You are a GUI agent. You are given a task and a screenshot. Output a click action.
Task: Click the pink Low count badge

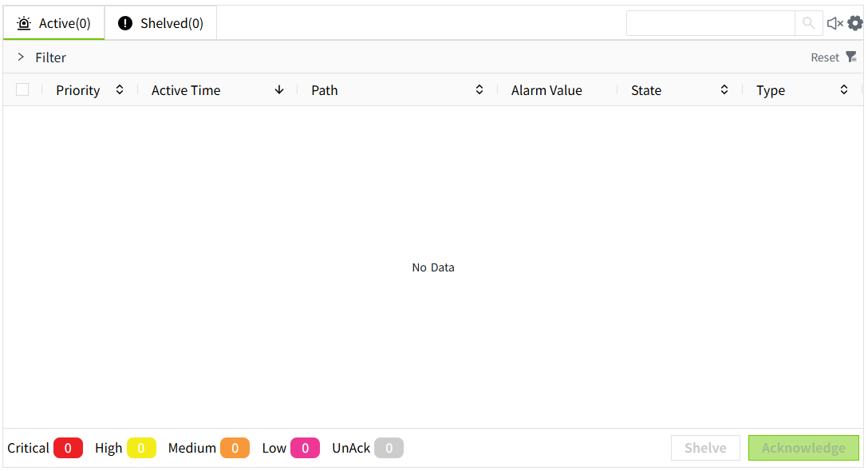tap(305, 448)
